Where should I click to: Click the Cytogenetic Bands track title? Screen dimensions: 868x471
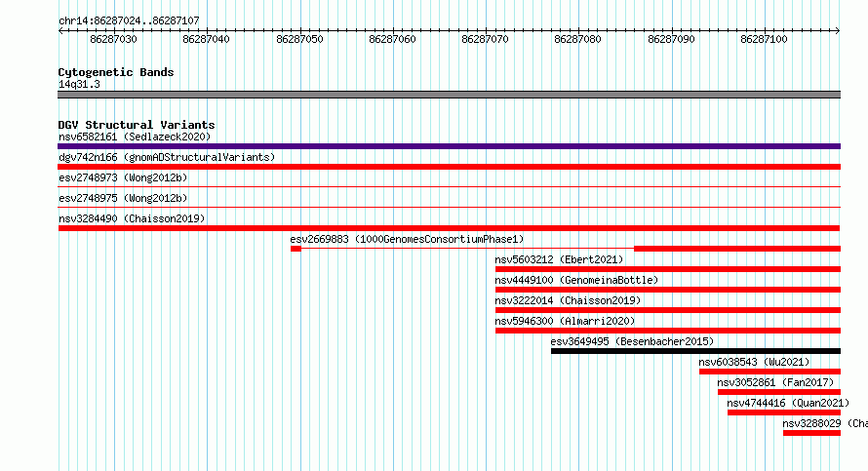coord(116,72)
